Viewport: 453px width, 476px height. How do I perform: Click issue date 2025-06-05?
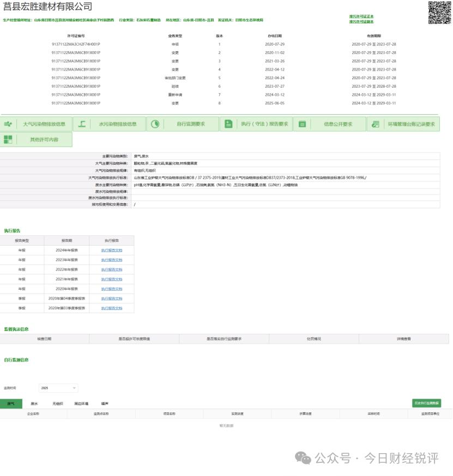coord(275,103)
